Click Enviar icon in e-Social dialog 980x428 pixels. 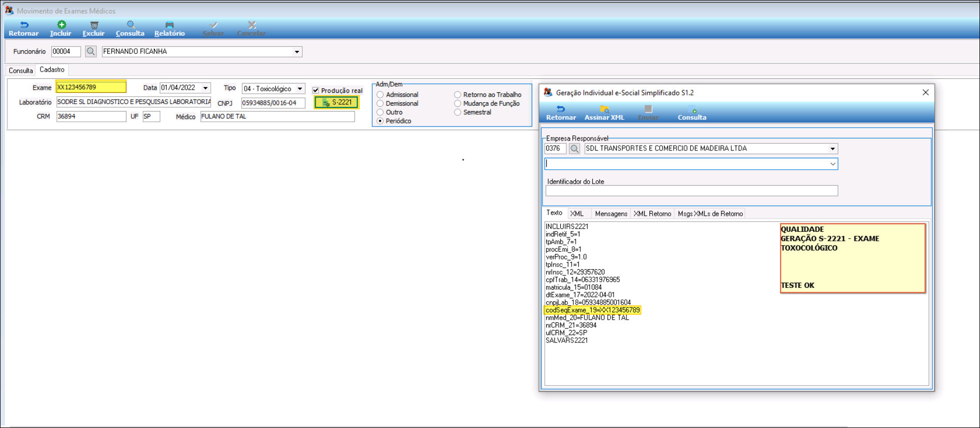point(648,109)
